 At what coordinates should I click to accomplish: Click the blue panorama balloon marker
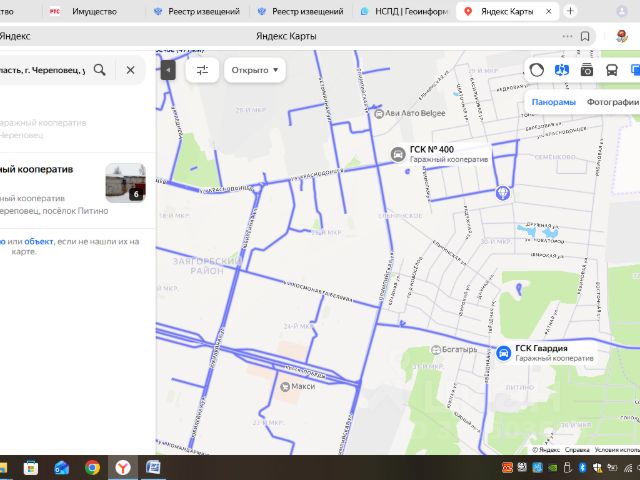click(x=502, y=192)
